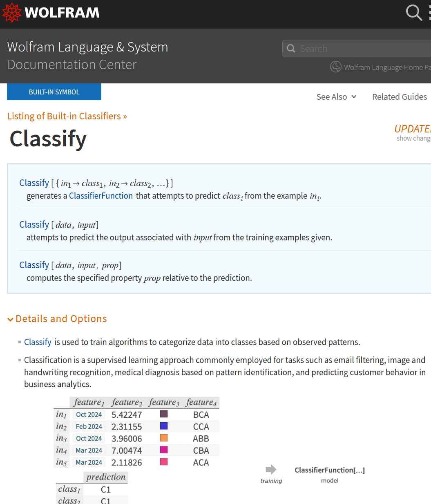Click the value 5.42247
The width and height of the screenshot is (431, 504).
127,415
